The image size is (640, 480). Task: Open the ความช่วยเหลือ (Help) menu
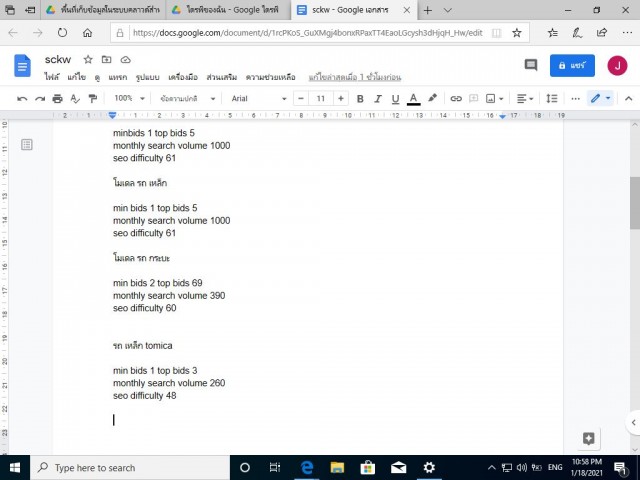coord(270,77)
